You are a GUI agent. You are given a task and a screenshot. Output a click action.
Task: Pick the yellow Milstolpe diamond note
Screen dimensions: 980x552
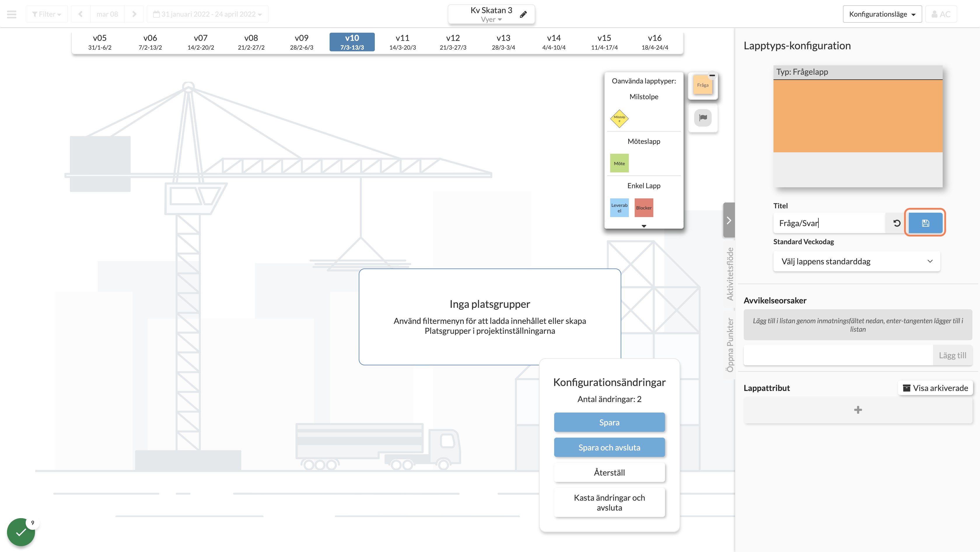click(x=619, y=119)
